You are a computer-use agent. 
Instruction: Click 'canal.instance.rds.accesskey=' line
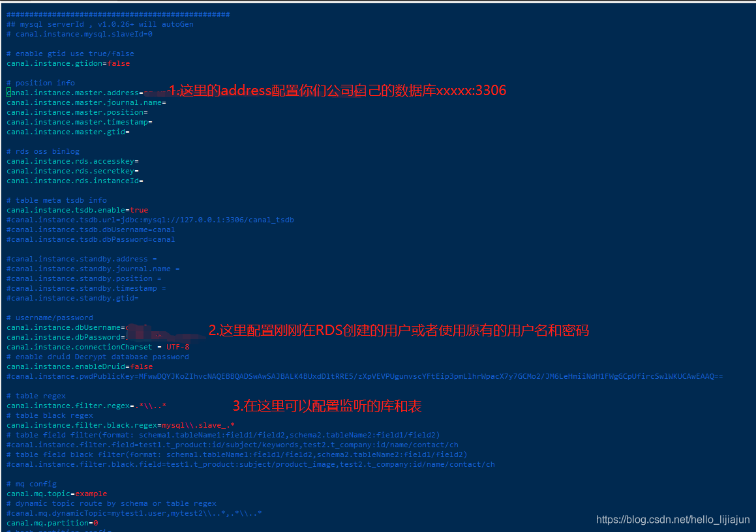pyautogui.click(x=72, y=162)
